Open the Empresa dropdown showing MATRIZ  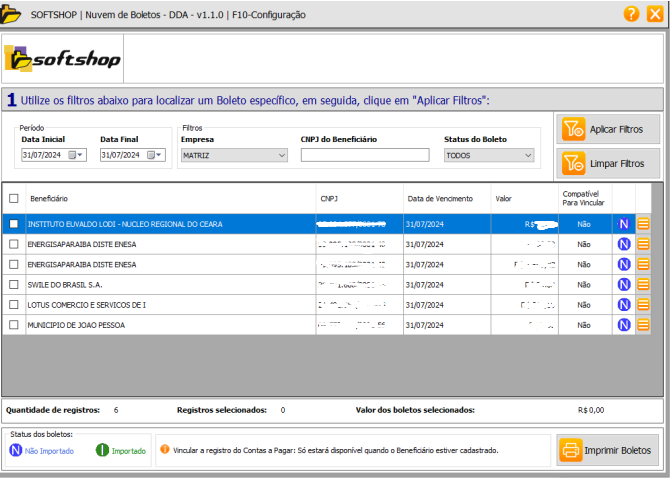click(x=234, y=155)
